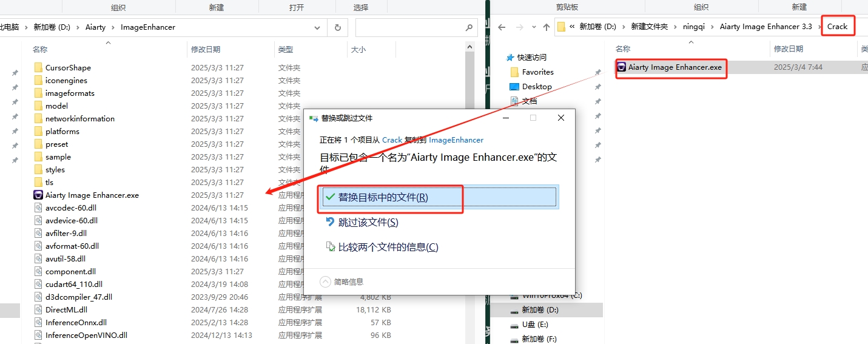
Task: Click Aiarty Image Enhancer.exe icon in Crack folder
Action: click(x=621, y=67)
